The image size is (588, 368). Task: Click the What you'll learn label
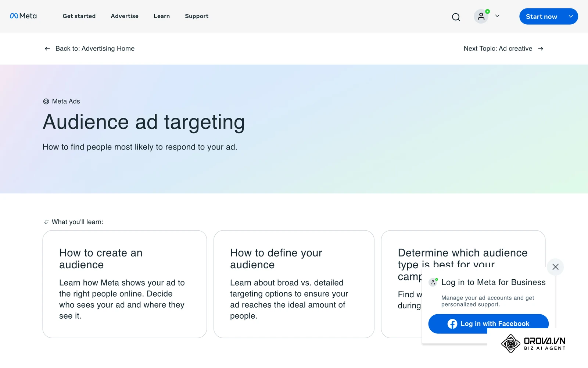coord(78,222)
